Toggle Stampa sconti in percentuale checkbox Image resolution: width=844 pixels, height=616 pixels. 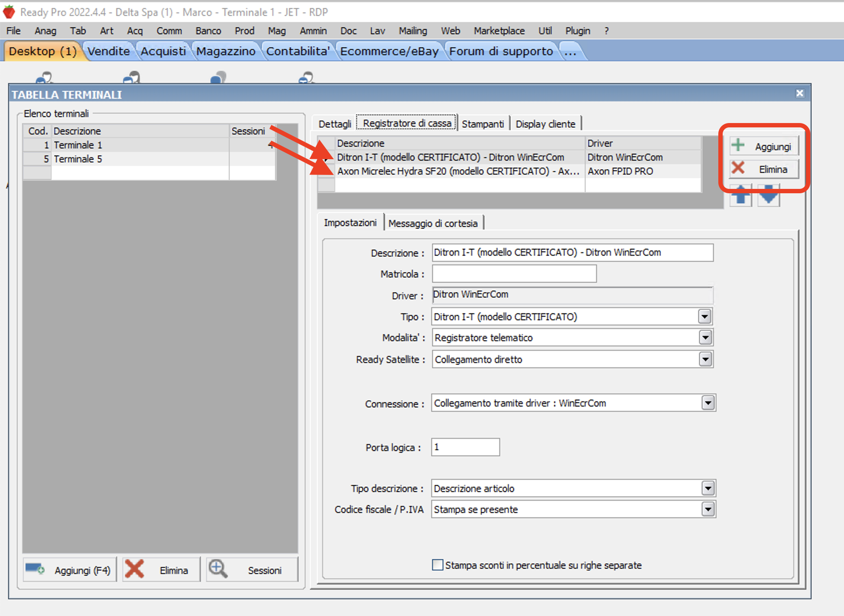(x=437, y=565)
